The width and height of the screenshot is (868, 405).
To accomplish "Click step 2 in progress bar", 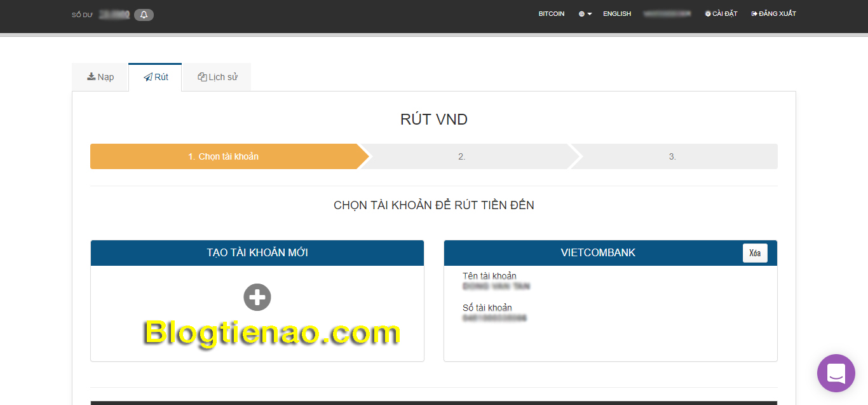I will (462, 156).
